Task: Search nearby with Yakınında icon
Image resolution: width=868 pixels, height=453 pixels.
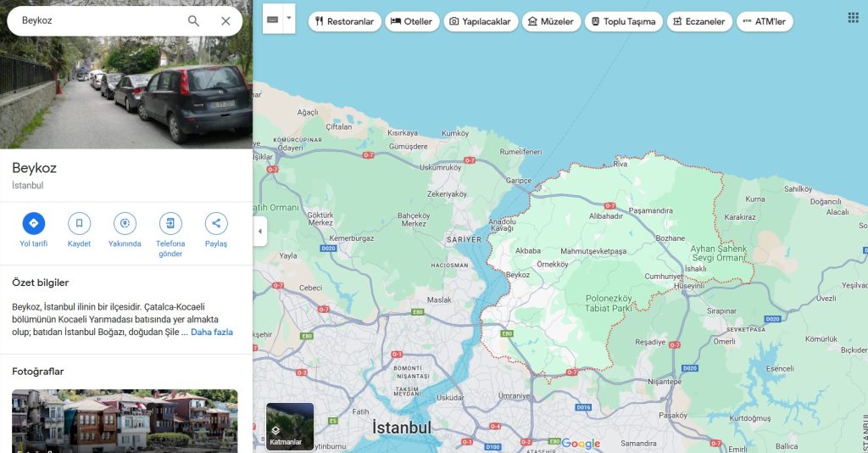Action: 125,223
